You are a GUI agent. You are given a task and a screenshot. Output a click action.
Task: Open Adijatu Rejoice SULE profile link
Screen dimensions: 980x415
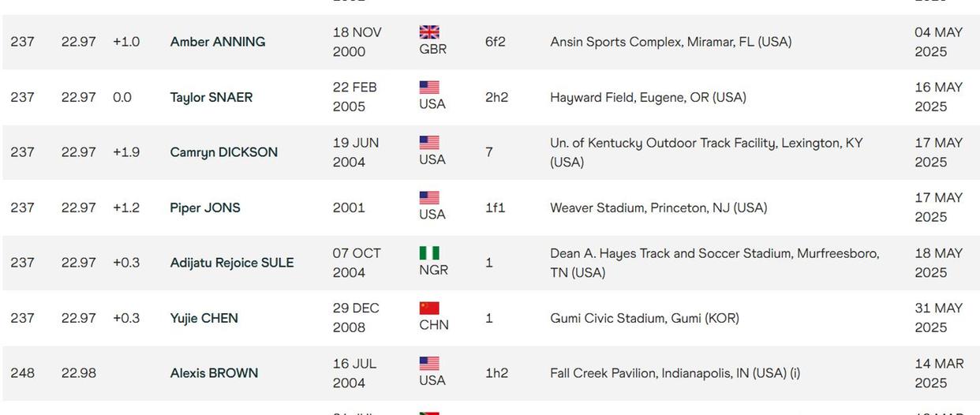coord(232,263)
